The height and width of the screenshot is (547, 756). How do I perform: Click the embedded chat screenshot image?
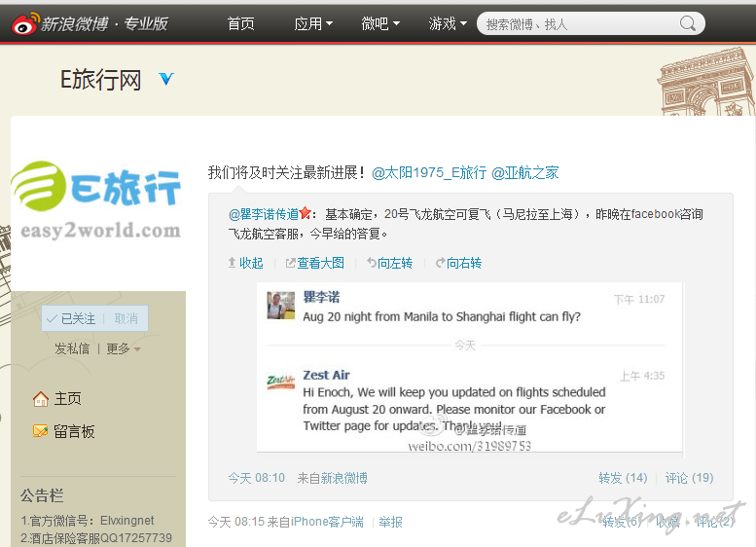470,368
